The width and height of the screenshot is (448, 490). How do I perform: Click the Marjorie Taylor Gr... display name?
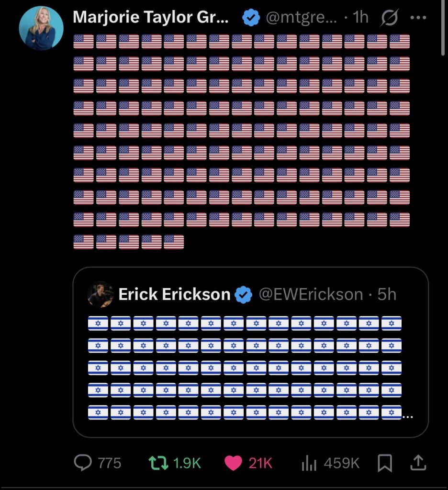[x=151, y=17]
